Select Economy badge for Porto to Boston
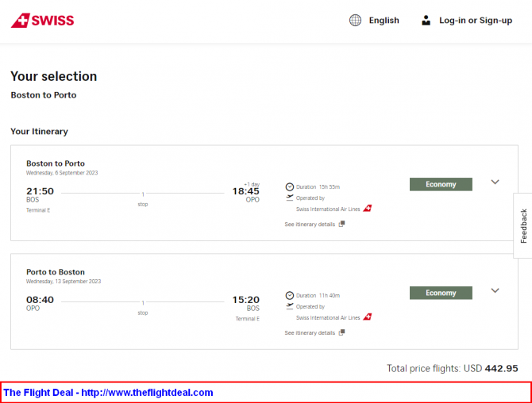 pyautogui.click(x=441, y=293)
